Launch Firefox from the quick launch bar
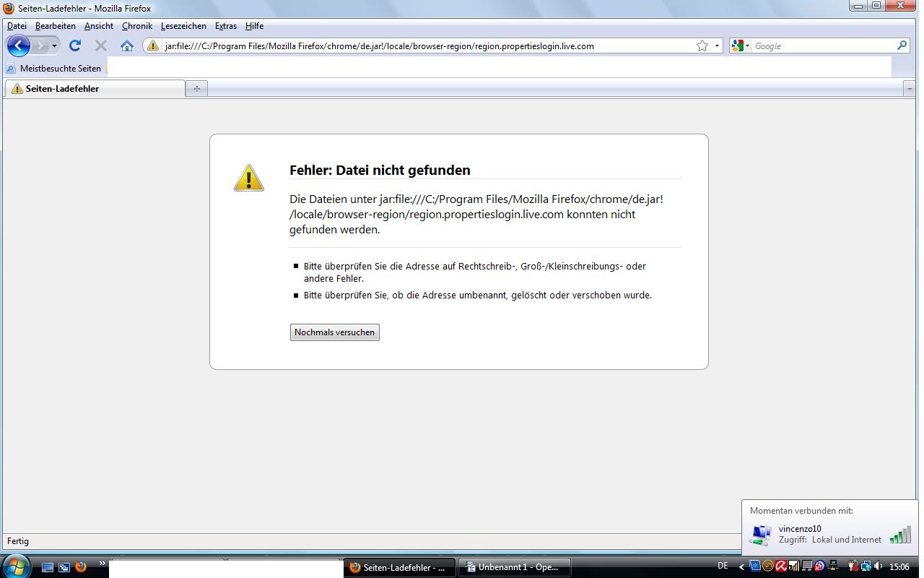Screen dimensions: 924x578 tap(81, 567)
